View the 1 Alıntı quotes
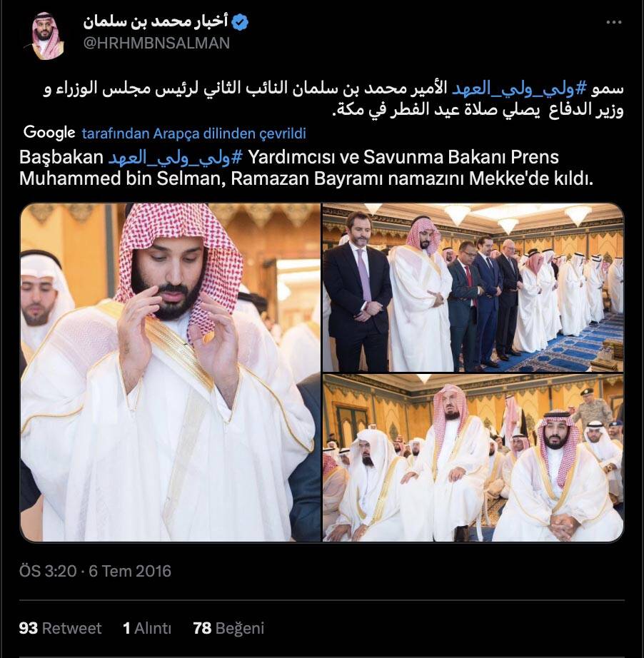This screenshot has height=658, width=644. (147, 628)
